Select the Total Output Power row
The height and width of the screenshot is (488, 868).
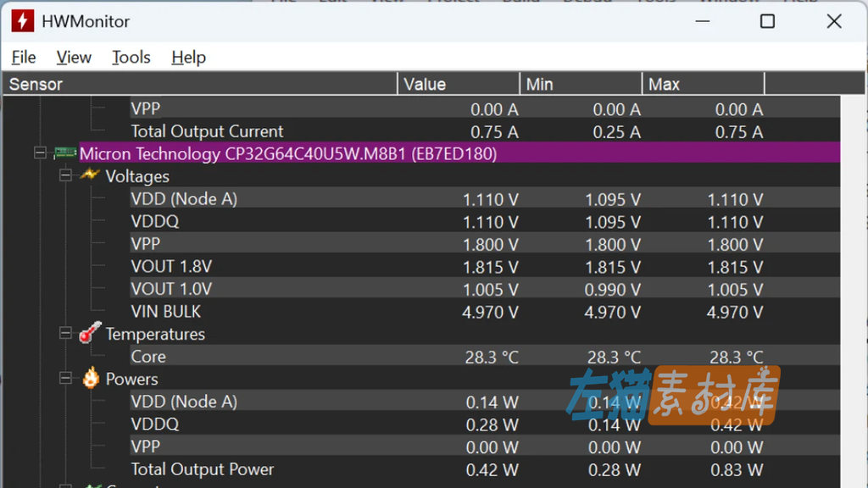(x=485, y=469)
